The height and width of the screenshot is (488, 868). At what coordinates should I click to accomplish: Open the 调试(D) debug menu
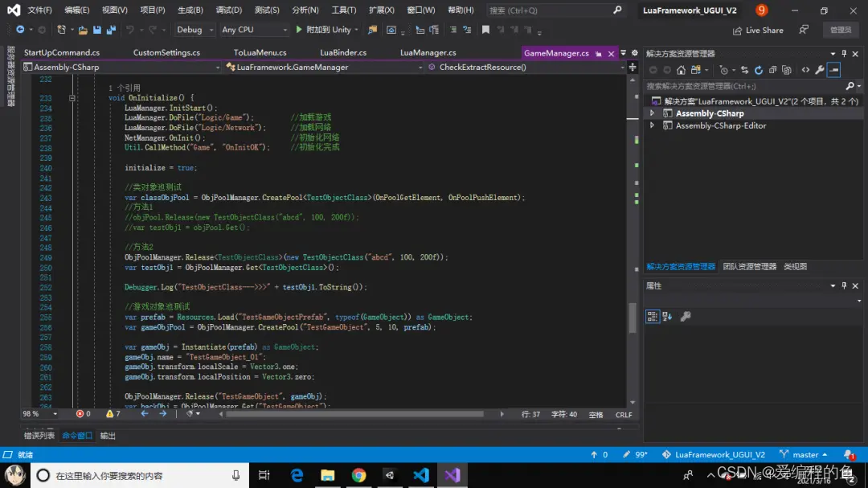(229, 10)
